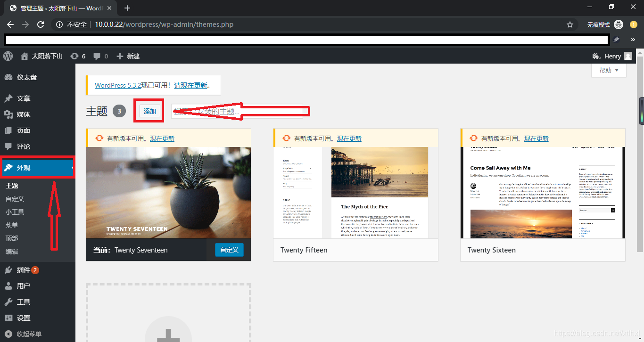This screenshot has height=342, width=644.
Task: Open user menu '嗨，Henry'
Action: [612, 56]
